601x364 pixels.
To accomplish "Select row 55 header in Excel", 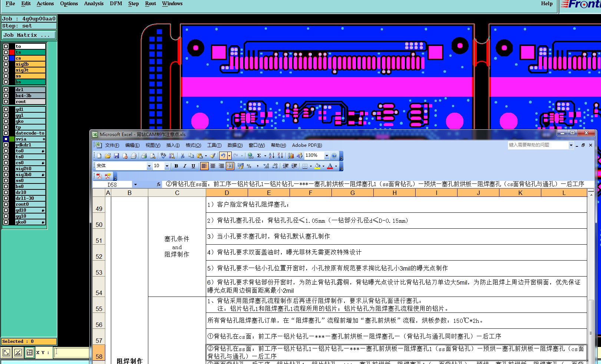I will point(99,305).
